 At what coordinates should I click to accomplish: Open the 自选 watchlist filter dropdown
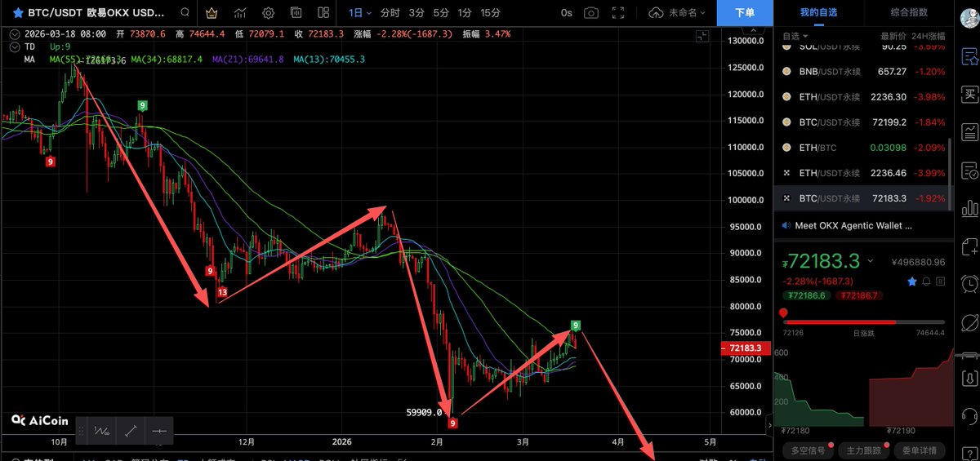click(795, 36)
